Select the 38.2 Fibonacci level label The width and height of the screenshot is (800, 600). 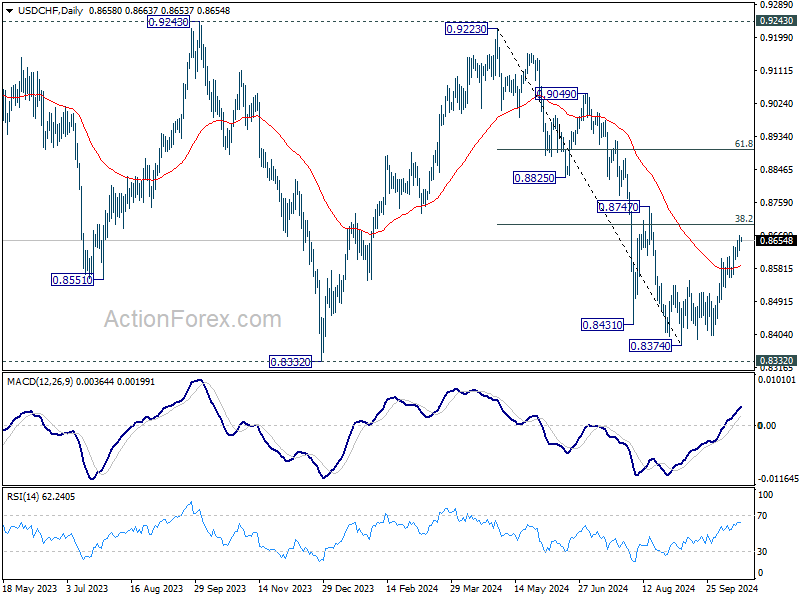click(x=743, y=218)
